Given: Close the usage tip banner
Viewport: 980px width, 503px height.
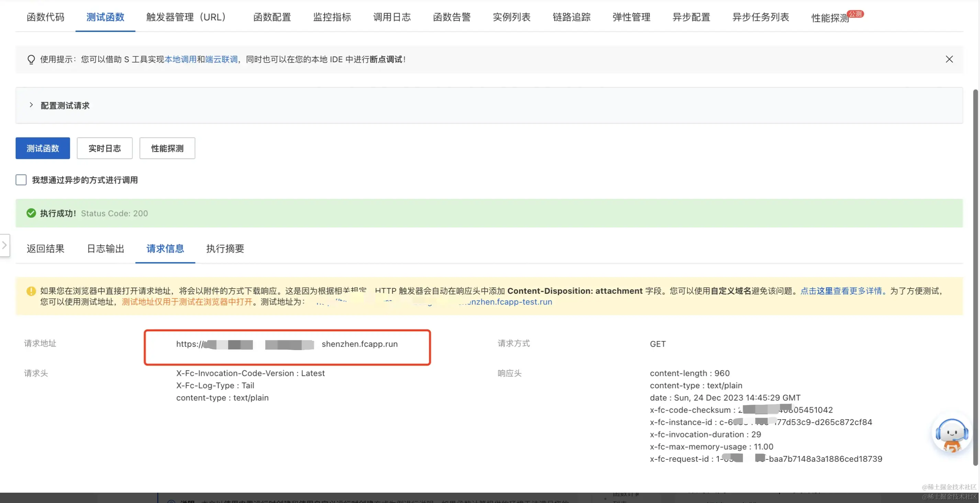Looking at the screenshot, I should coord(949,59).
